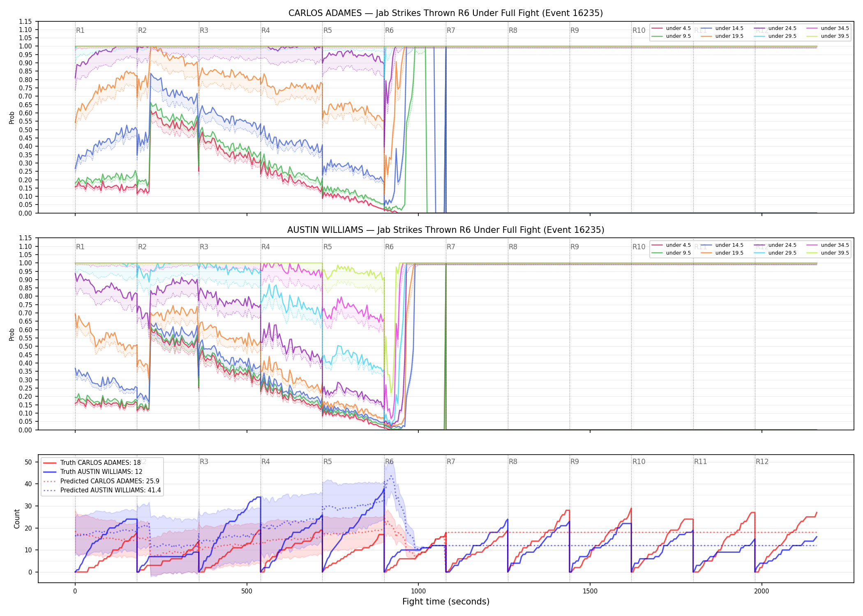Click 'Truth CARLOS ADAMES: 18' legend item
Viewport: 863px width, 616px height.
[92, 463]
